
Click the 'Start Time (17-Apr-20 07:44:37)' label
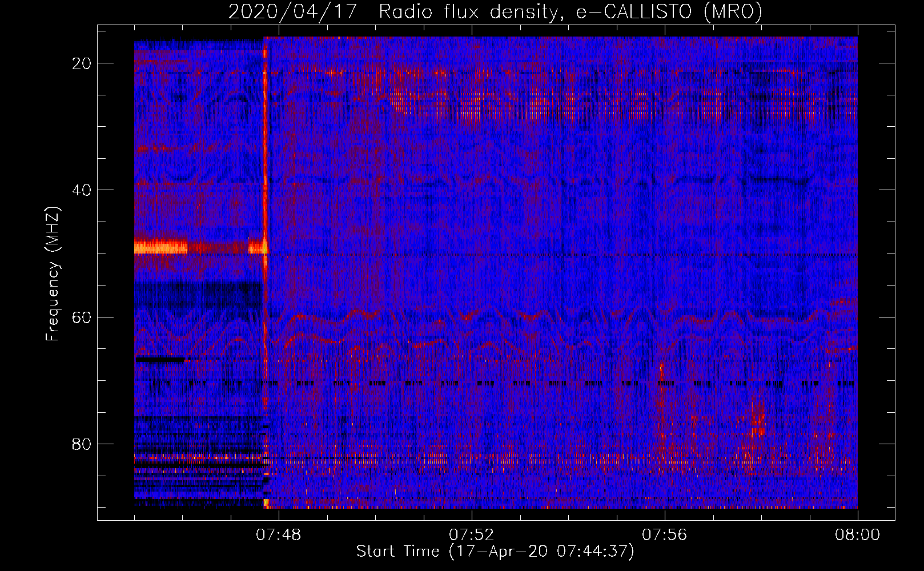coord(495,552)
